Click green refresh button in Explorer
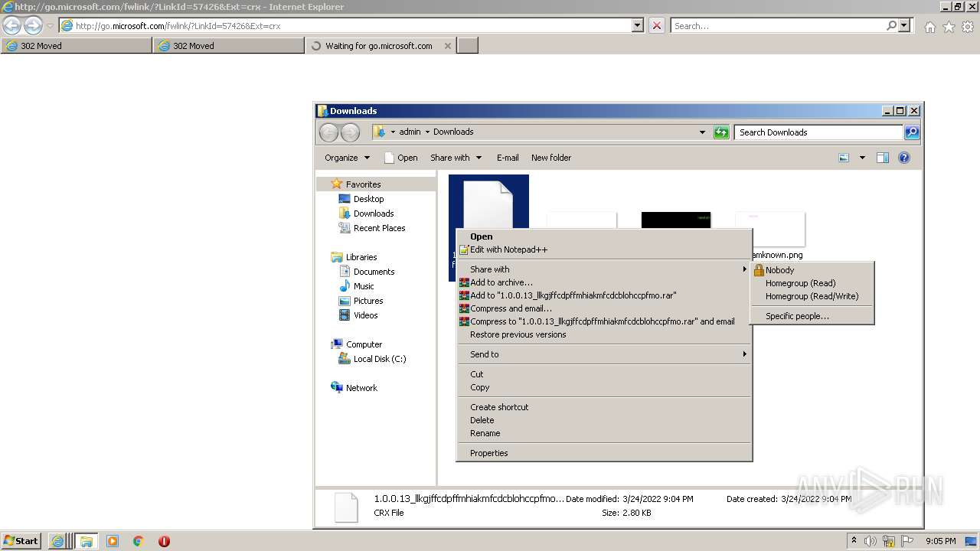 coord(720,132)
